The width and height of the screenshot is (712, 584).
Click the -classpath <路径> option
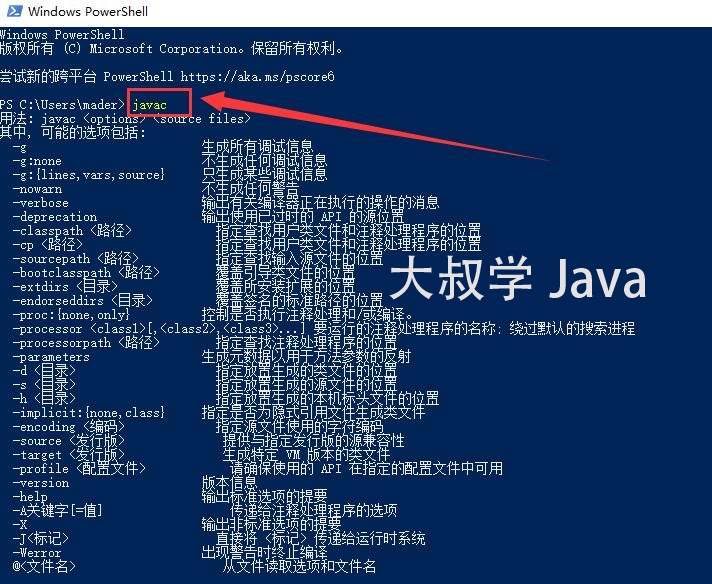[x=72, y=231]
